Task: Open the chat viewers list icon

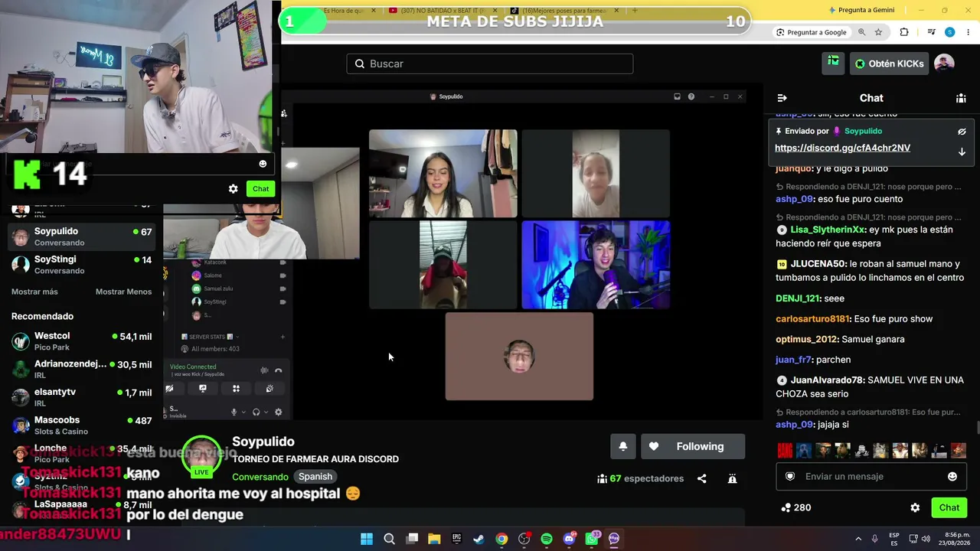Action: tap(961, 98)
